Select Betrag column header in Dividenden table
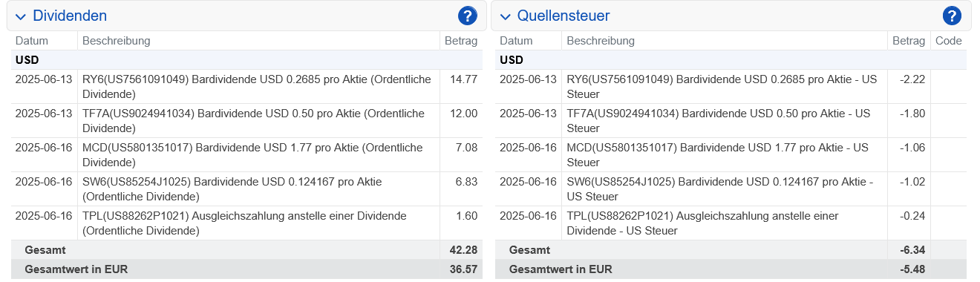Viewport: 980px width, 282px height. 460,41
